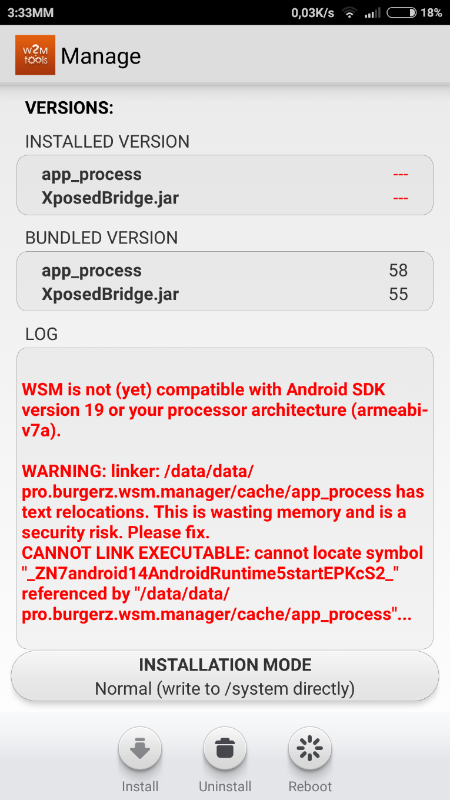Open the Installation Mode selector

coord(225,676)
